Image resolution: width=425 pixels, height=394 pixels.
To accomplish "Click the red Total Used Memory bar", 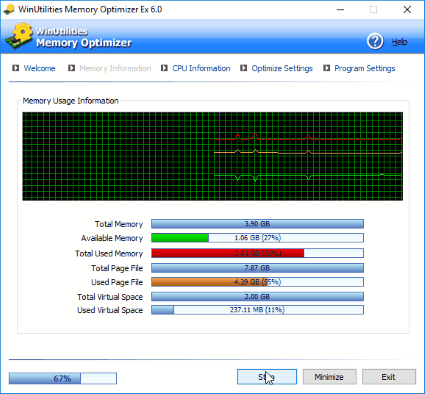I will coord(257,253).
